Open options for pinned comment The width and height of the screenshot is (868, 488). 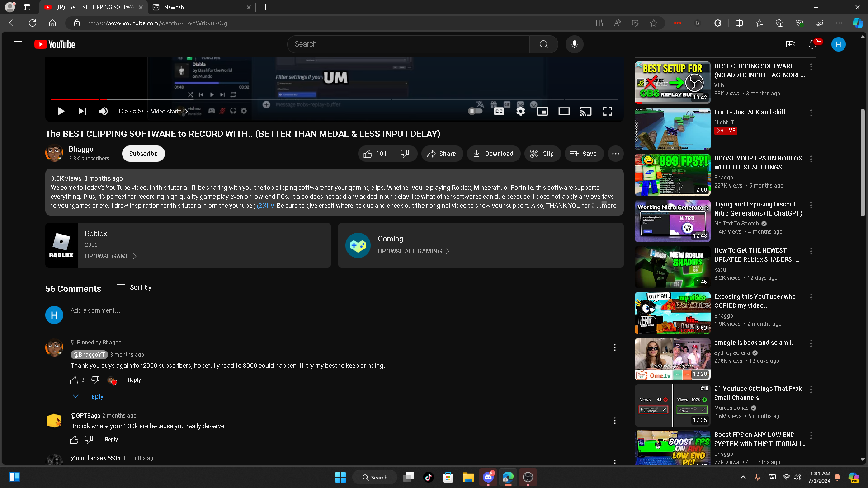tap(614, 347)
